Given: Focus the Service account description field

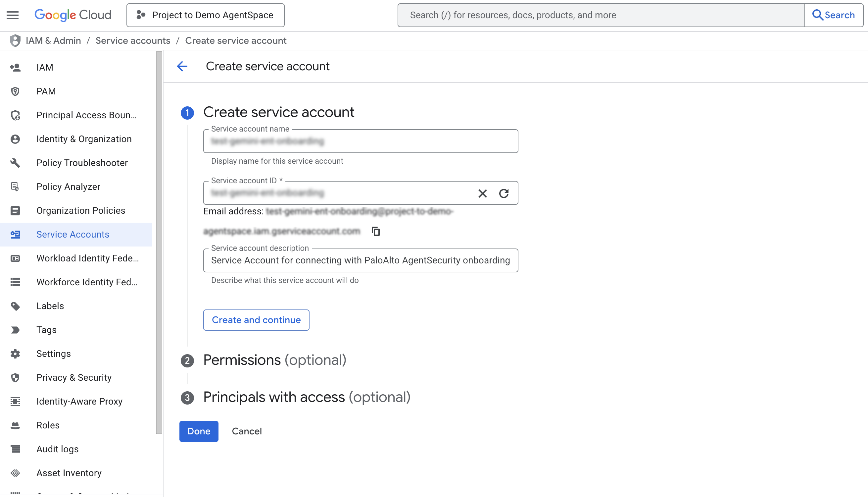Looking at the screenshot, I should [x=360, y=260].
